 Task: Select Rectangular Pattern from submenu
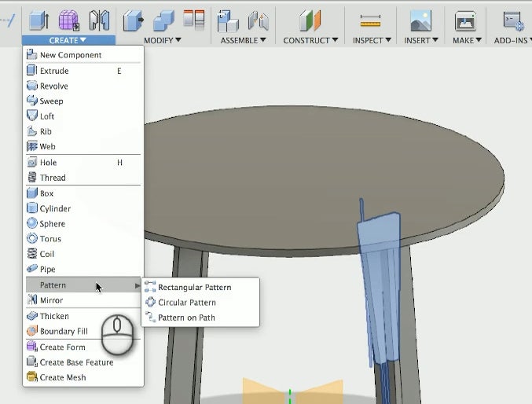[x=194, y=288]
